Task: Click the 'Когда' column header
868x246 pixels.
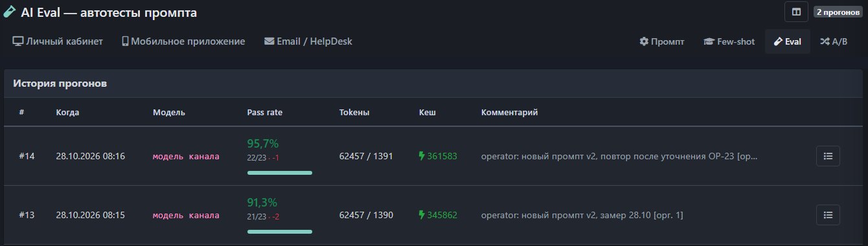Action: pos(68,113)
